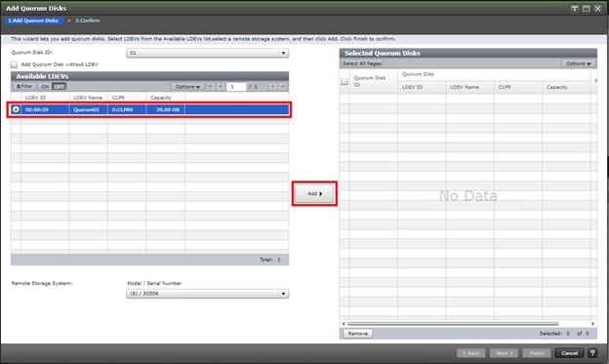The height and width of the screenshot is (364, 609).
Task: Go to last page of Available LDEVs
Action: [283, 86]
